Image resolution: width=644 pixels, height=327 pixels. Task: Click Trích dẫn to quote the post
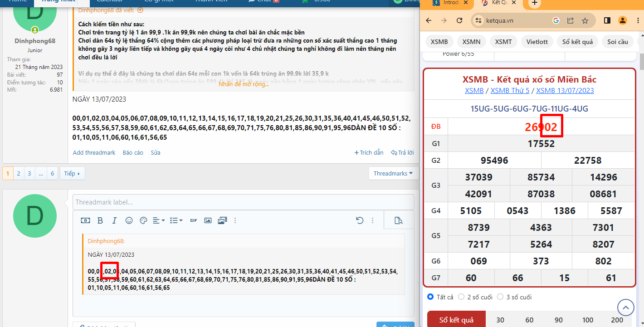point(369,153)
